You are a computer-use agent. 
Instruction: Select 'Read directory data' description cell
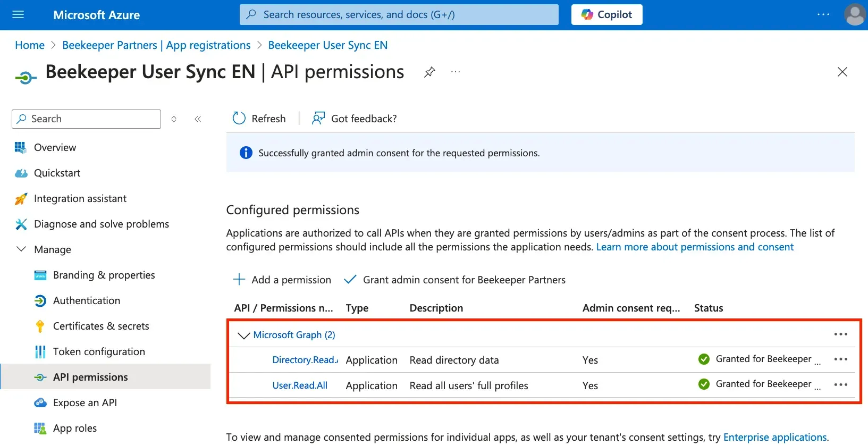click(x=454, y=360)
